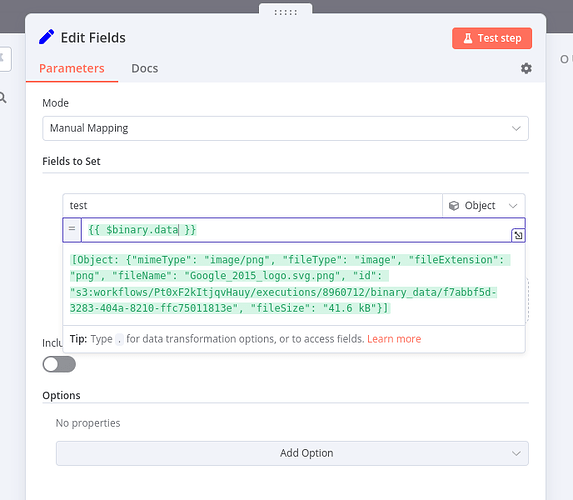
Task: Click the back arrow box on left edge
Action: pos(4,58)
